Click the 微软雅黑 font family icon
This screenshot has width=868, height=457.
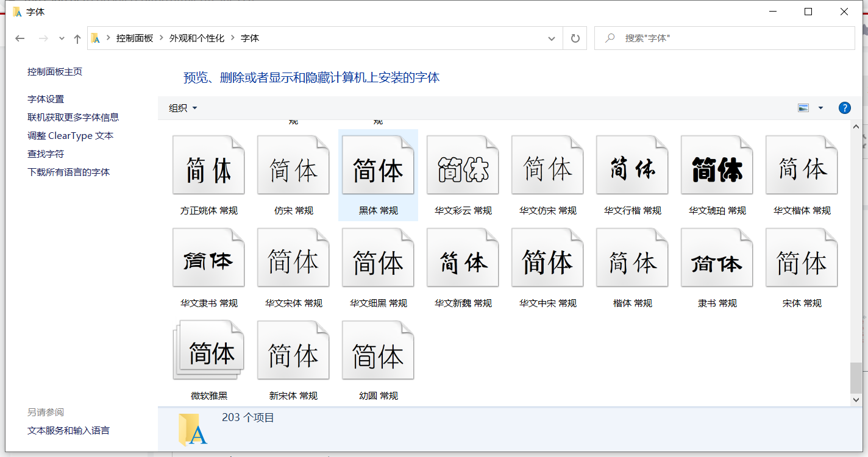click(208, 352)
